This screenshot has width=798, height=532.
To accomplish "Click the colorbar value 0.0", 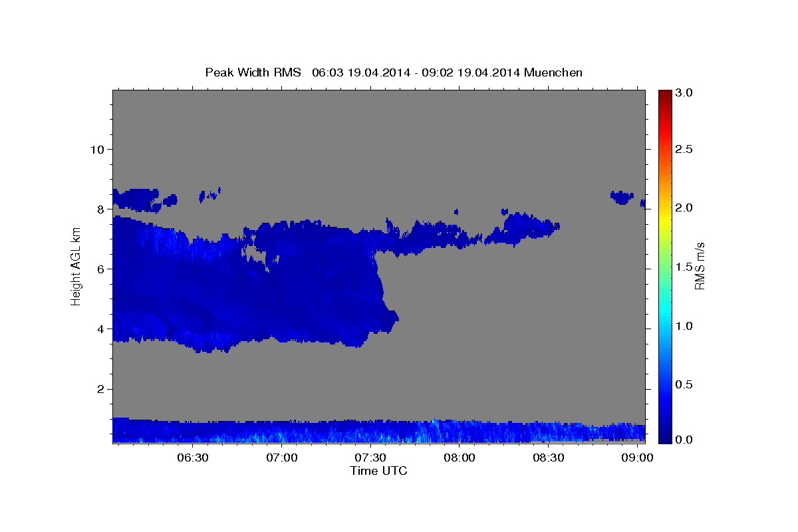I will coord(686,440).
